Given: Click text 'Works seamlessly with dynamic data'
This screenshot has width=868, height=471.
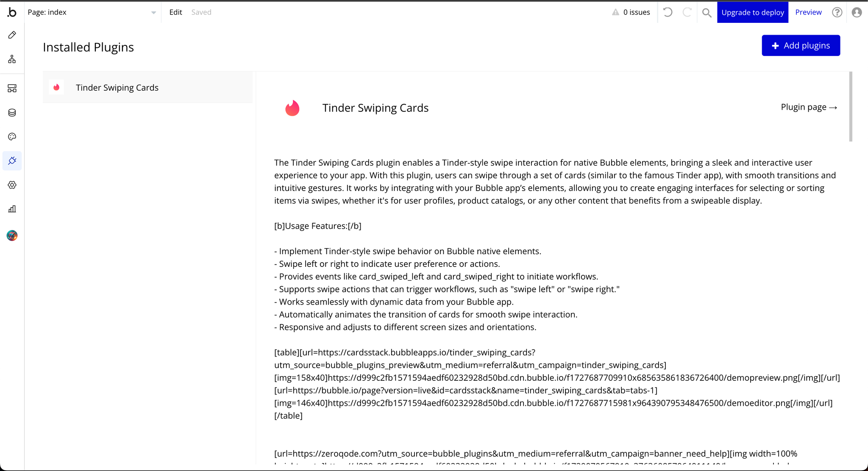Looking at the screenshot, I should coord(394,302).
